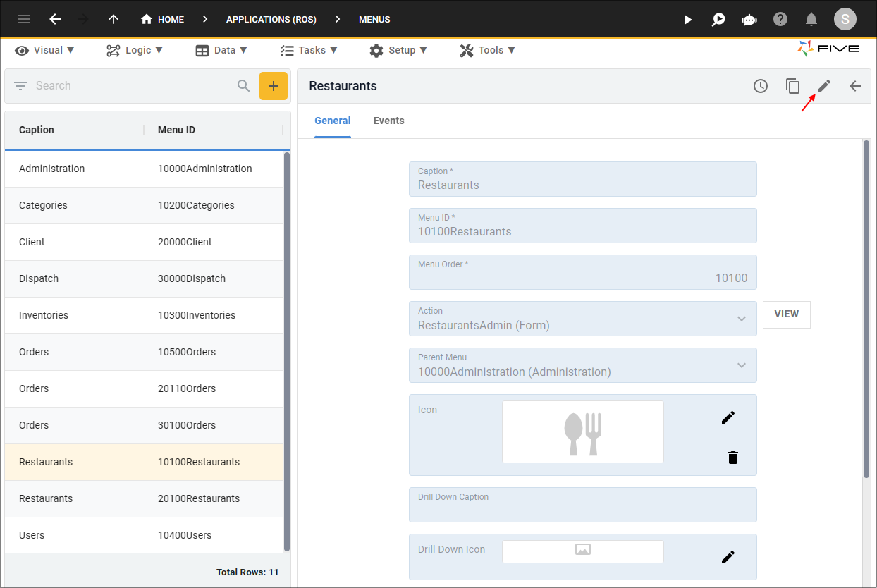Select the Administration menu row
The image size is (877, 588).
(144, 169)
